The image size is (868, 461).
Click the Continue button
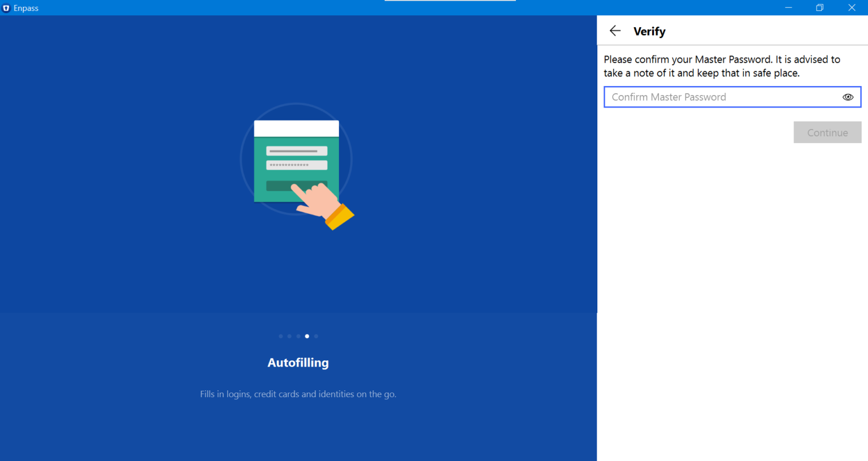827,132
